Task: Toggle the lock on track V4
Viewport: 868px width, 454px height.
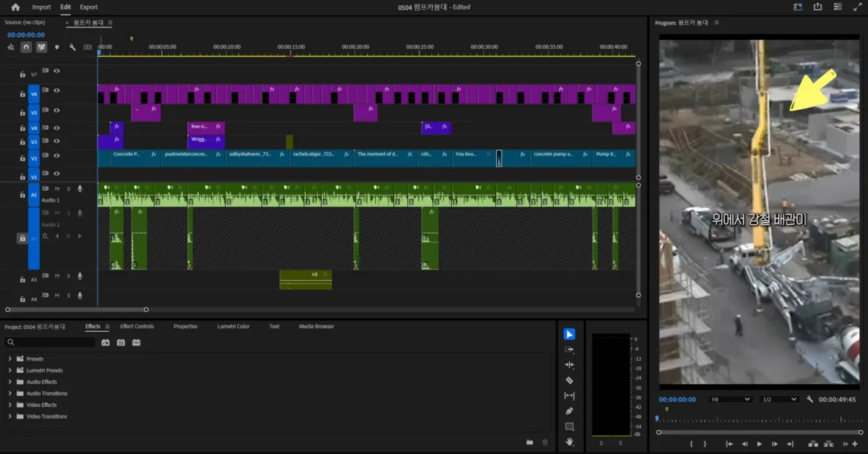Action: click(x=22, y=128)
